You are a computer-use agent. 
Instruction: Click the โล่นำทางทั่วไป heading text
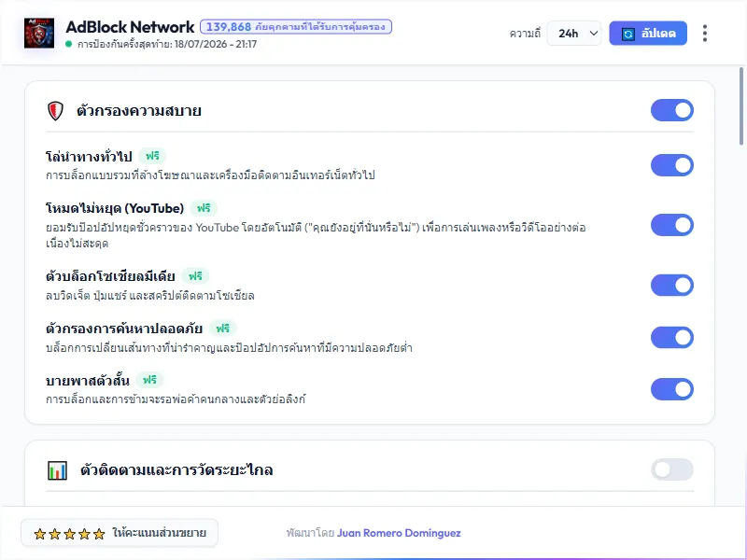coord(89,156)
